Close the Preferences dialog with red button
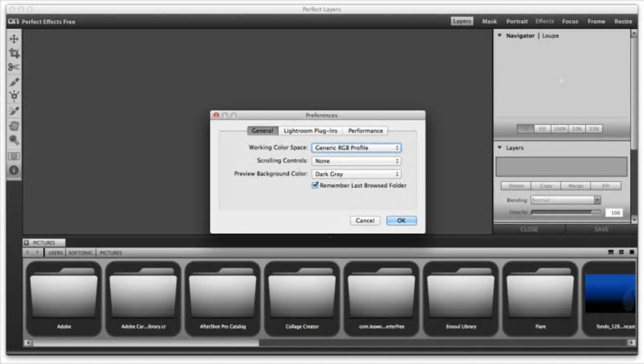Screen dimensions: 644x364 216,115
